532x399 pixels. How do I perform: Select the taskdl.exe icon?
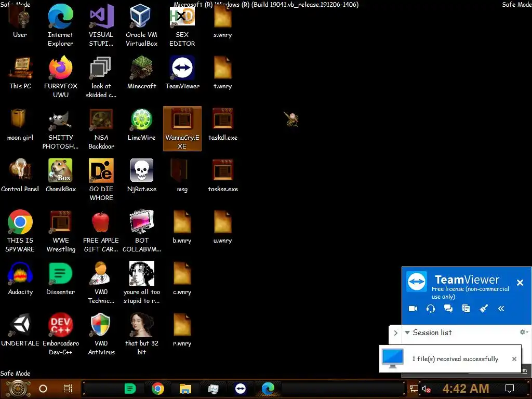[222, 125]
